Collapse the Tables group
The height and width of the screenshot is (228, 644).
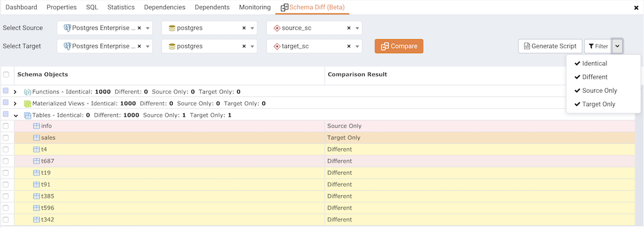[x=16, y=116]
